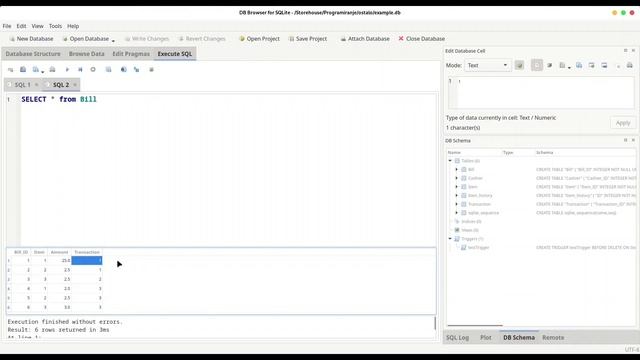Click Close Database button
Image resolution: width=640 pixels, height=360 pixels.
point(422,39)
